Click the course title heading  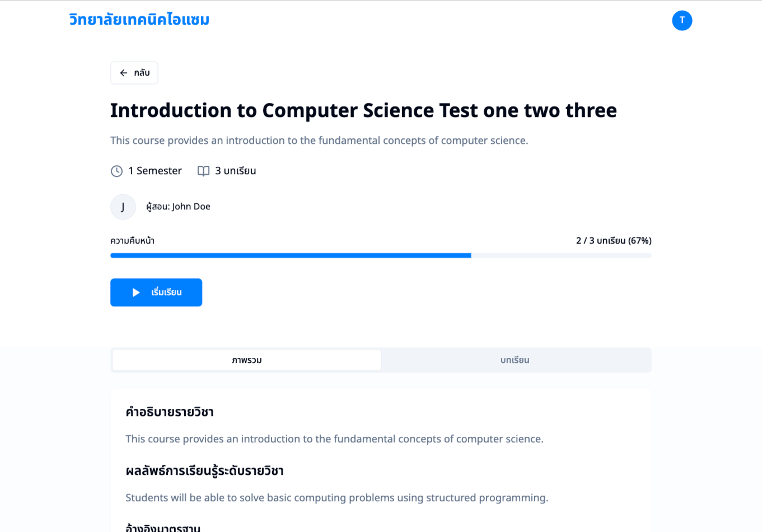pyautogui.click(x=363, y=110)
